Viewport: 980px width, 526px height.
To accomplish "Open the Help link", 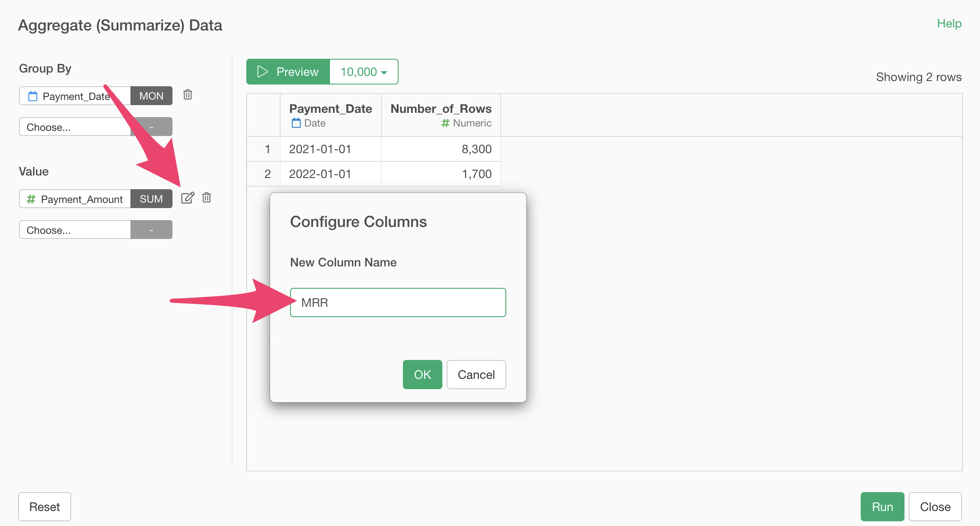I will pyautogui.click(x=949, y=24).
